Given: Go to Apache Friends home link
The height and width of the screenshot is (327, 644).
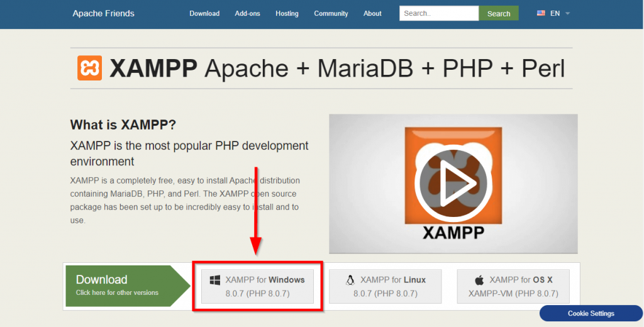Looking at the screenshot, I should pos(104,14).
